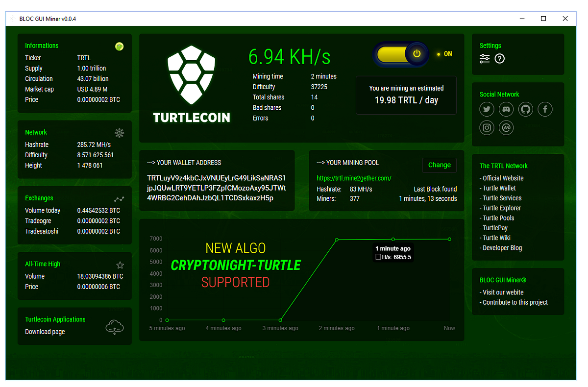Click the snowflake icon in the Network panel
Viewport: 588px width, 387px height.
119,133
